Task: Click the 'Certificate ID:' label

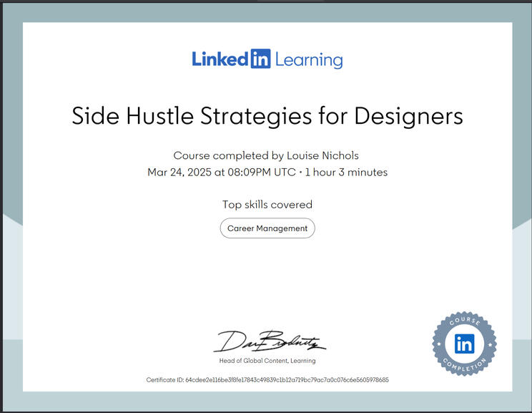Action: click(x=164, y=380)
